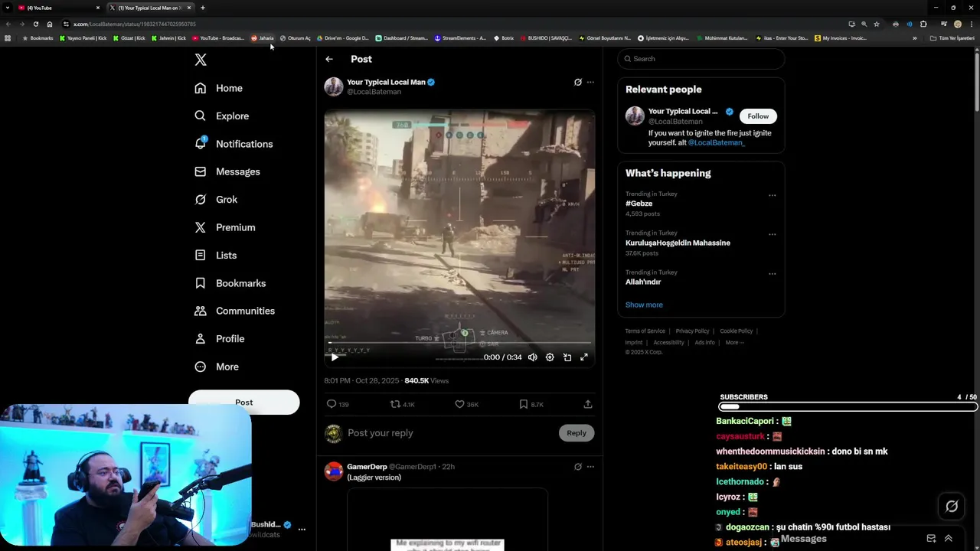Compose new message in Messages drawer
Screen dimensions: 980x551
pyautogui.click(x=931, y=539)
